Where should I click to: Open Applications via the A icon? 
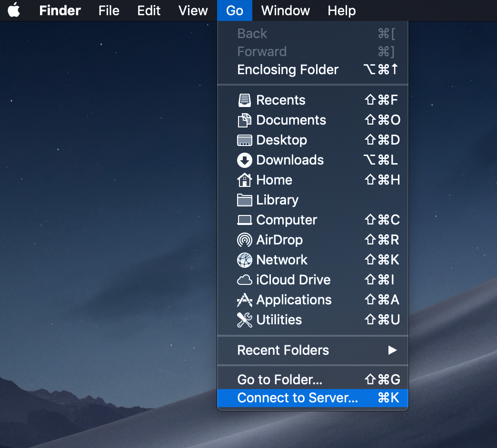pyautogui.click(x=245, y=300)
